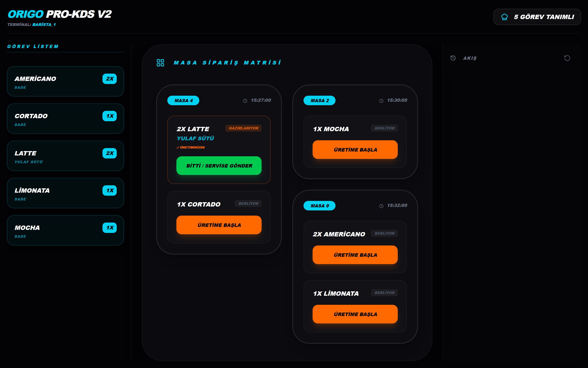Click the 2X badge on Latte task
Screen dimensions: 588x368
110,153
